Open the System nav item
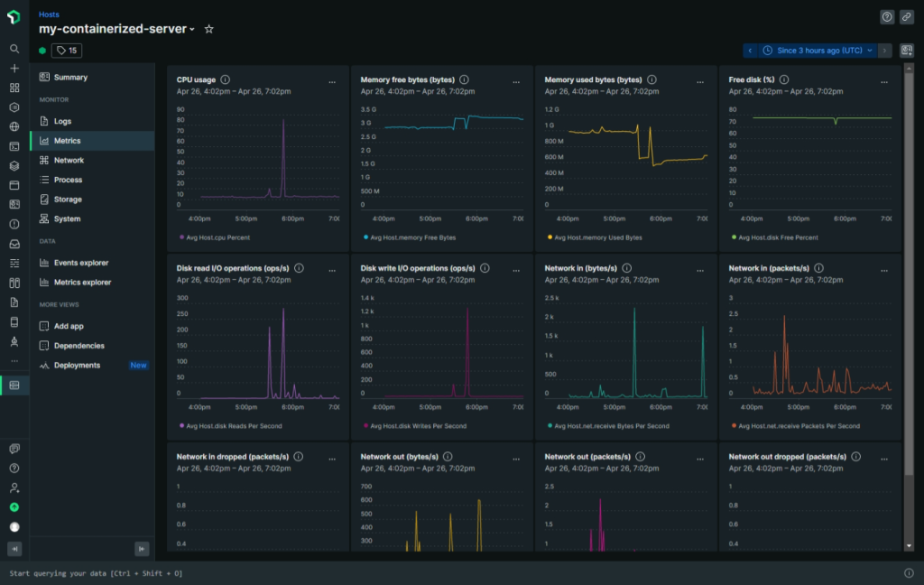 (x=93, y=218)
